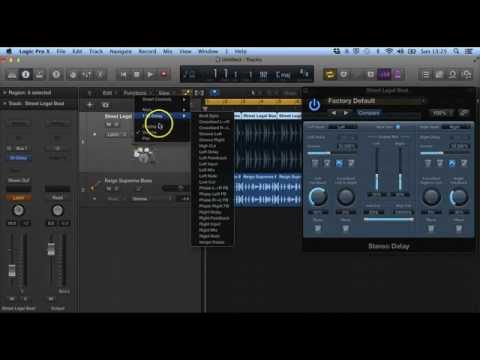Viewport: 480px width, 360px height.
Task: Choose High Cut from parameter submenu
Action: [x=212, y=146]
